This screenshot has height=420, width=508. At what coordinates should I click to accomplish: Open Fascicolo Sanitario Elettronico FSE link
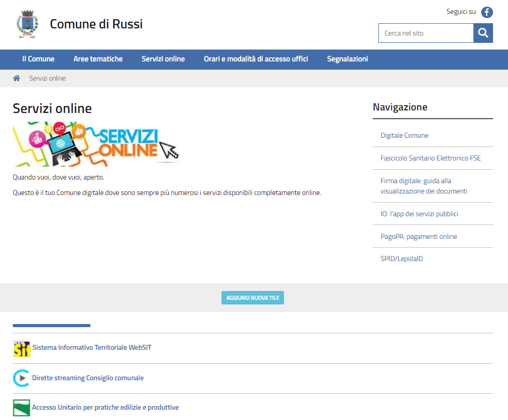[x=431, y=158]
